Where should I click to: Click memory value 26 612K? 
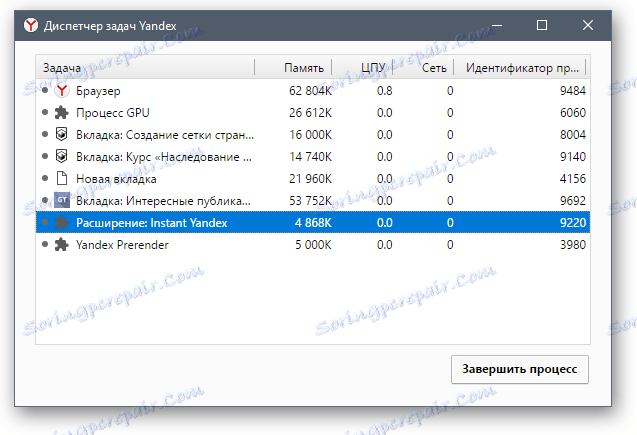pyautogui.click(x=310, y=113)
